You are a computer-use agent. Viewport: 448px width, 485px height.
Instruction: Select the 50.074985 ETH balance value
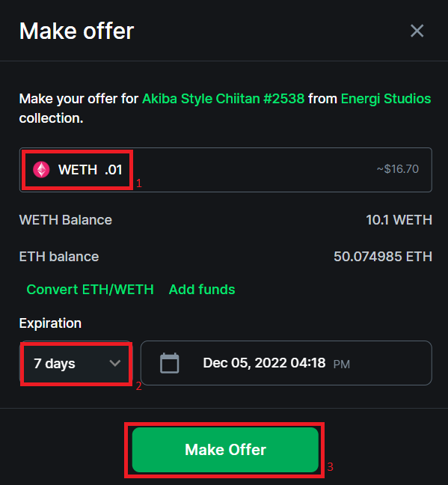[x=383, y=257]
